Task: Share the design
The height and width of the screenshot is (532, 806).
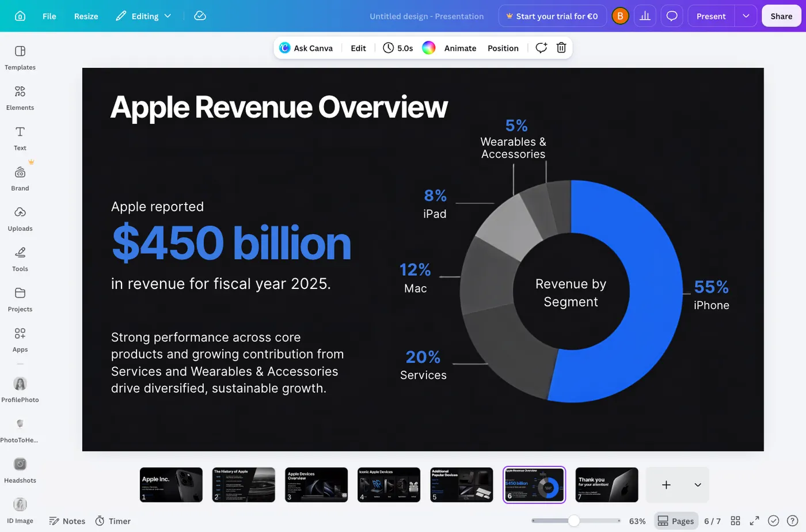Action: click(x=781, y=16)
